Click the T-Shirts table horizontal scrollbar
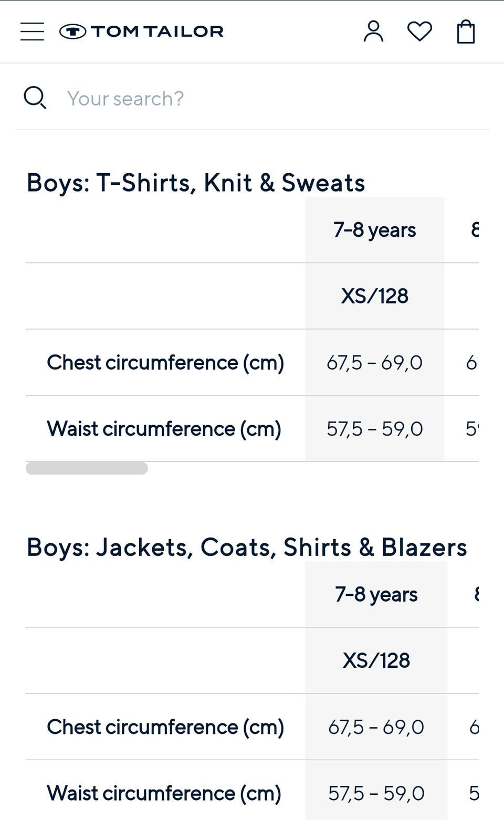The height and width of the screenshot is (820, 504). tap(87, 468)
